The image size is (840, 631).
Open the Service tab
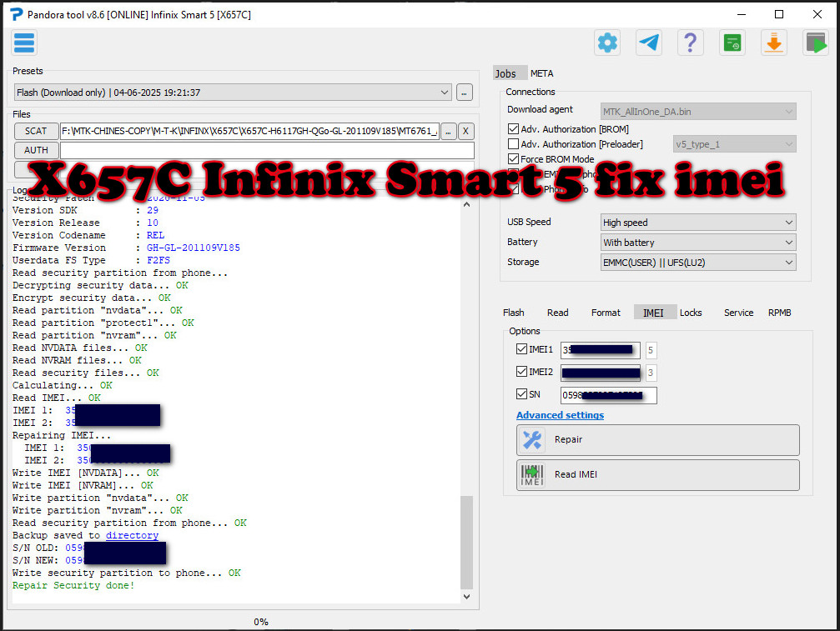739,313
